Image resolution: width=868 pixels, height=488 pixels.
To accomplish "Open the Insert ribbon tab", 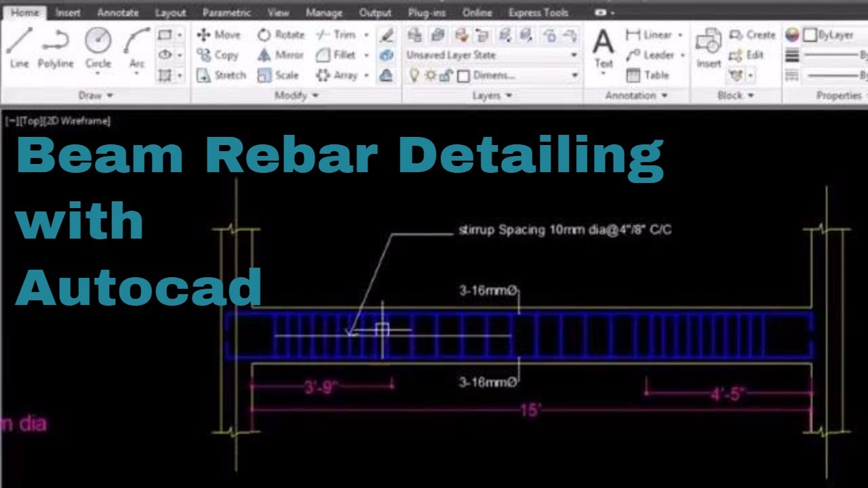I will coord(68,13).
